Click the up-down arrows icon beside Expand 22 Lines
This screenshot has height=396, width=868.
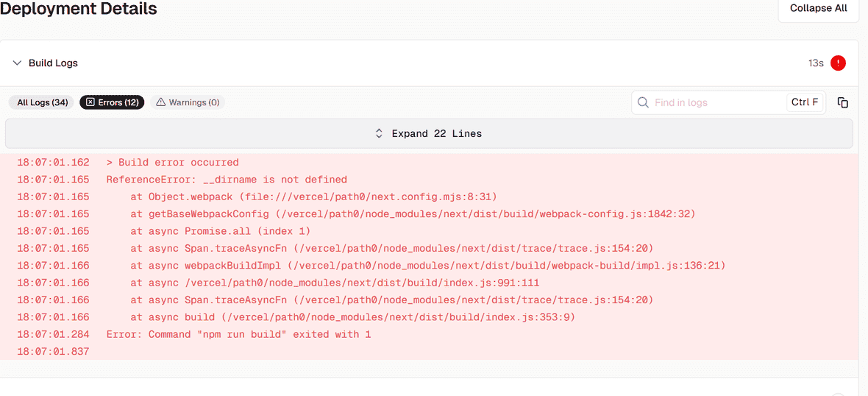click(x=379, y=133)
